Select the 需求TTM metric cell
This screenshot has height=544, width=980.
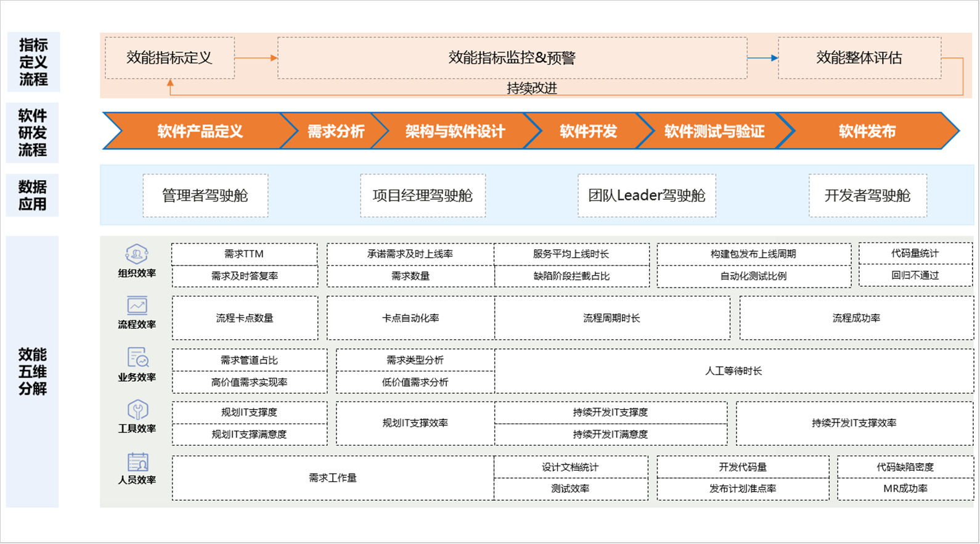coord(244,254)
